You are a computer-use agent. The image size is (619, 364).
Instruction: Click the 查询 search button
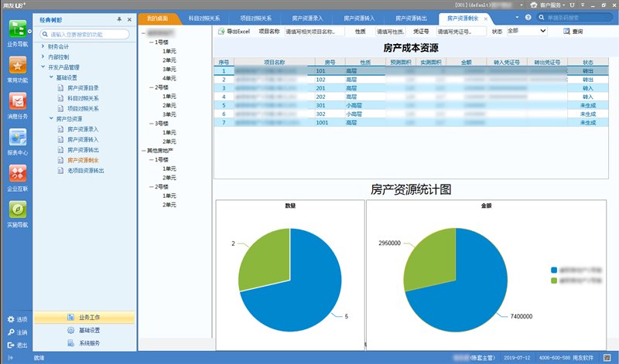tap(573, 31)
